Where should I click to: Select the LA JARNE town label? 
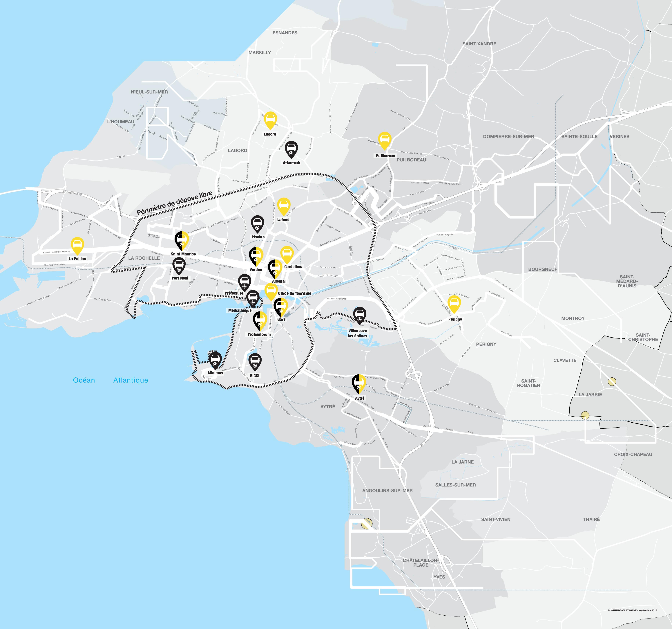(x=462, y=462)
